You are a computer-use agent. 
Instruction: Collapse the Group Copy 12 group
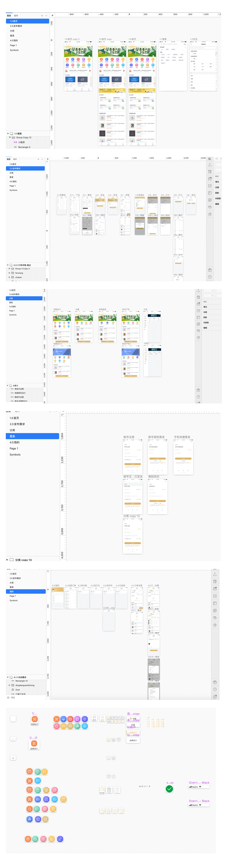(10, 137)
